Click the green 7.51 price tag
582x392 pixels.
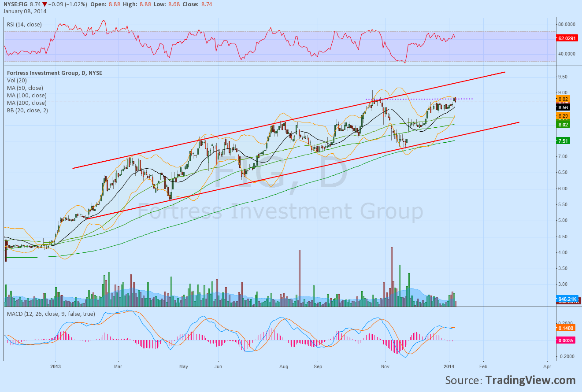(x=563, y=141)
